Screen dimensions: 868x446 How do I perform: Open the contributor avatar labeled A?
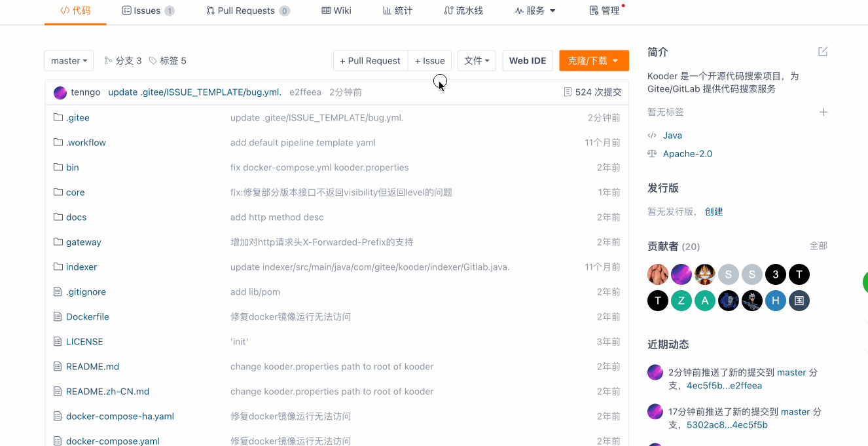click(x=705, y=301)
